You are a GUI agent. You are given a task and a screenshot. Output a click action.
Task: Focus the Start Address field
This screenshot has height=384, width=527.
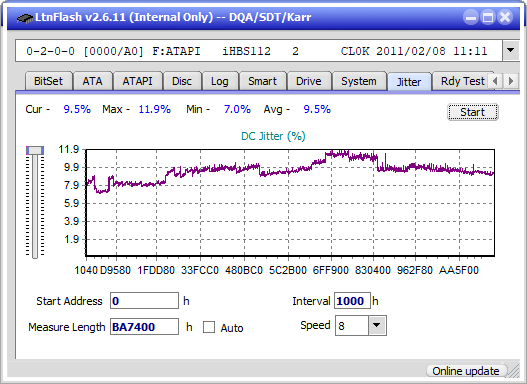tap(144, 301)
